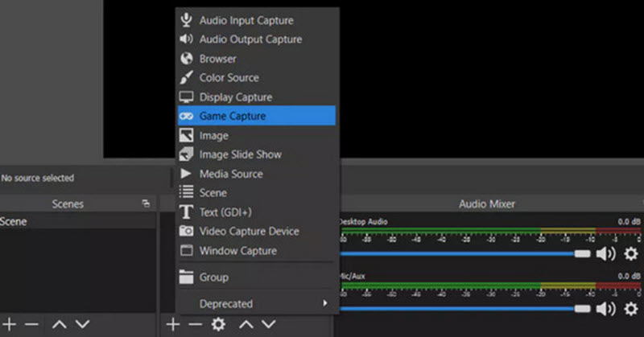The image size is (644, 337).
Task: Move scene down in Scenes list
Action: [x=83, y=324]
